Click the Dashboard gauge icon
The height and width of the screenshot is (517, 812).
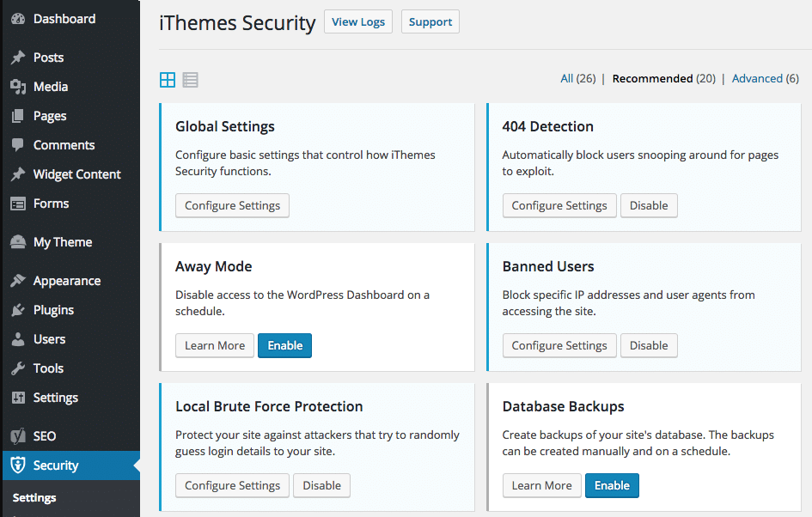click(x=18, y=19)
